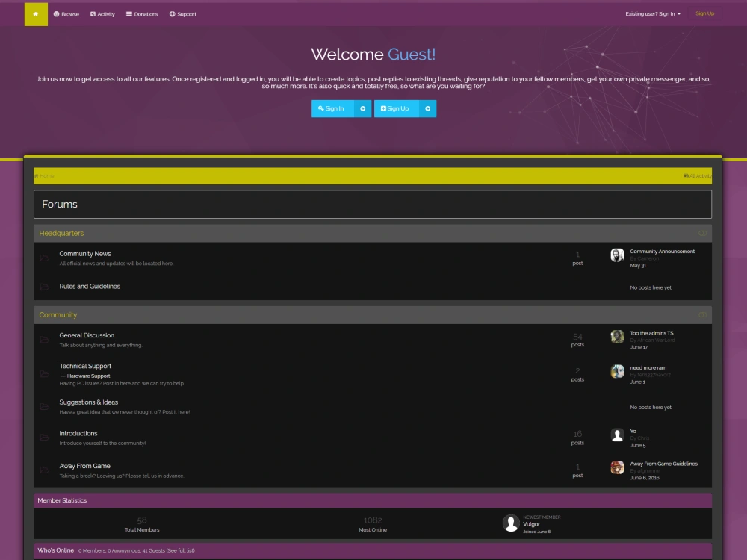Click the yellow Home icon button

36,14
